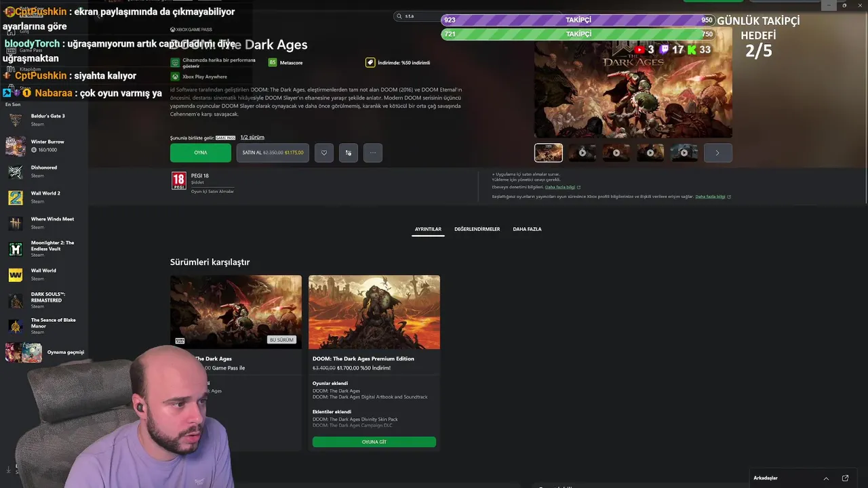The image size is (868, 488).
Task: Click the BU SÜRÜM label on card
Action: [281, 340]
